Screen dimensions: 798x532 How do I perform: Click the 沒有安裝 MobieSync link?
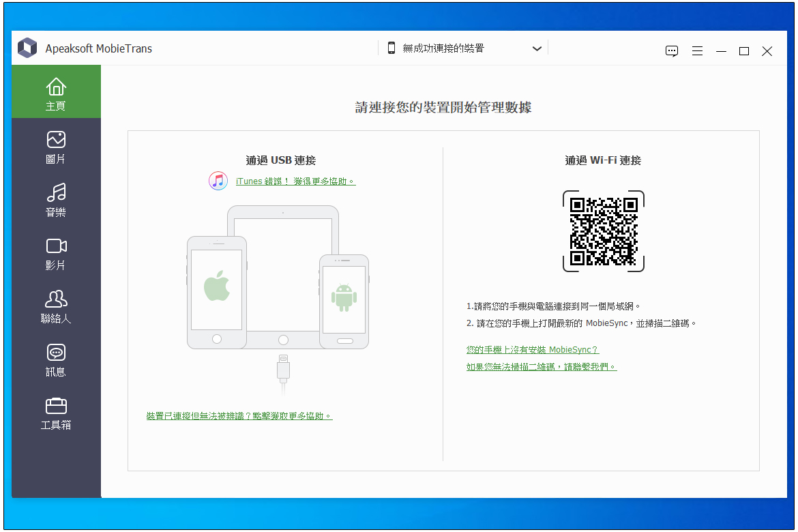(532, 350)
